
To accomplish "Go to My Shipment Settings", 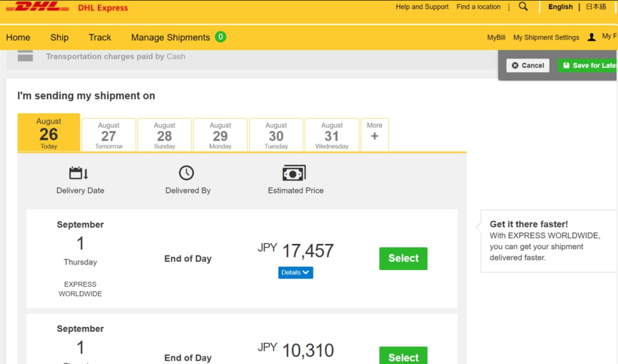I will coord(546,38).
